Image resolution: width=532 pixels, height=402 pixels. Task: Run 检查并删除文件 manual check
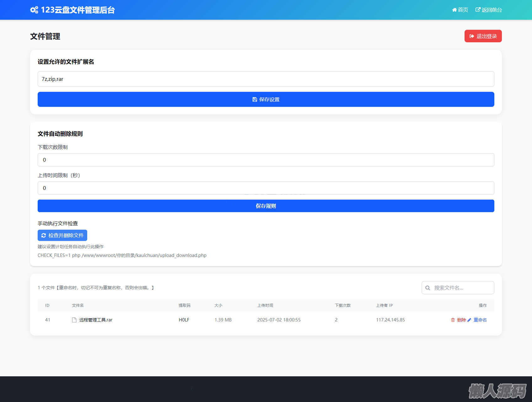click(66, 235)
